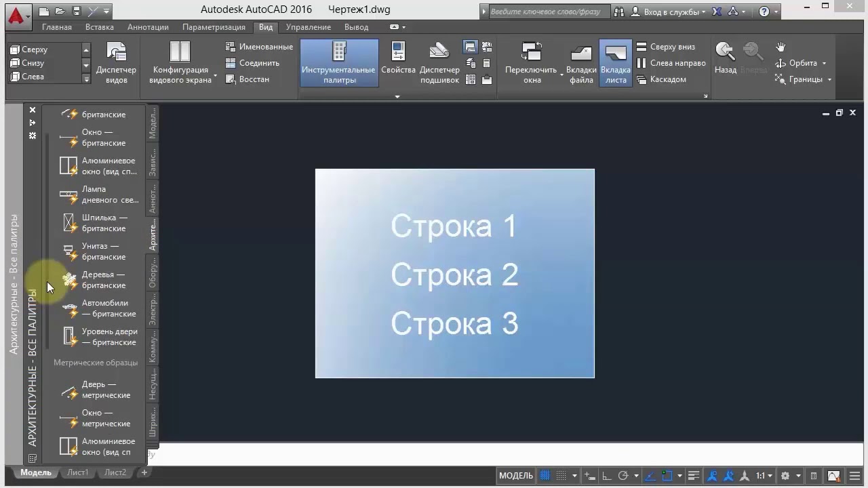Click the binoculars search icon
Viewport: 868px width, 488px height.
coord(618,12)
